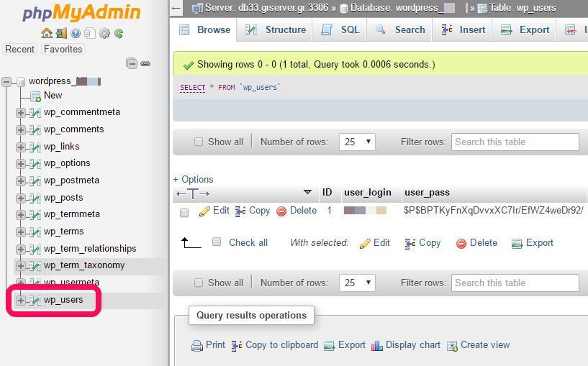Expand the wp_term_taxonomy table node
Screen dimensions: 588x366
(x=21, y=266)
